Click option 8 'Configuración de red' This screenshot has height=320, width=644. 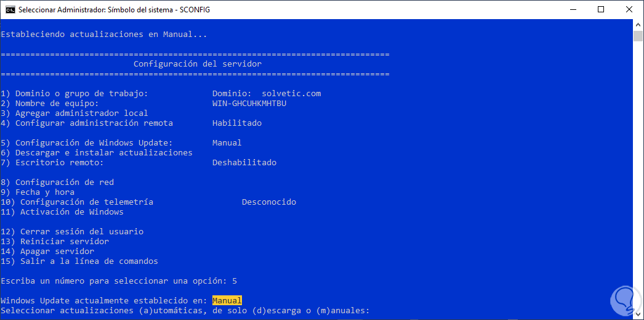[57, 183]
